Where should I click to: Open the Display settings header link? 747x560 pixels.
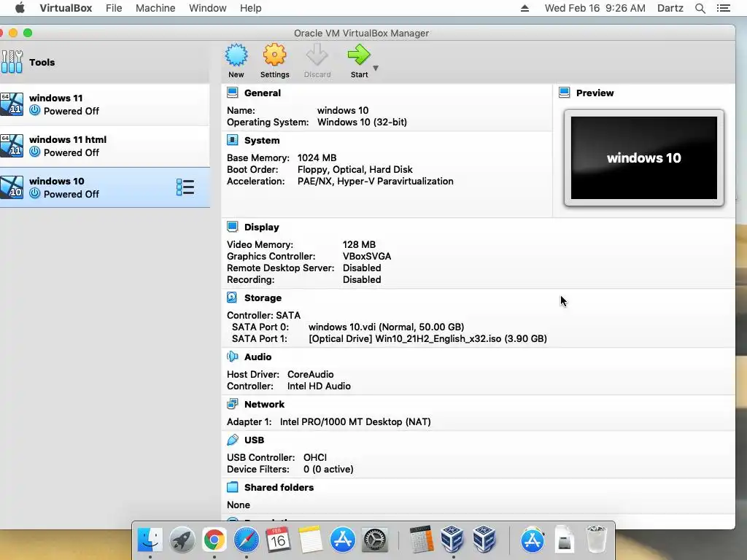262,227
